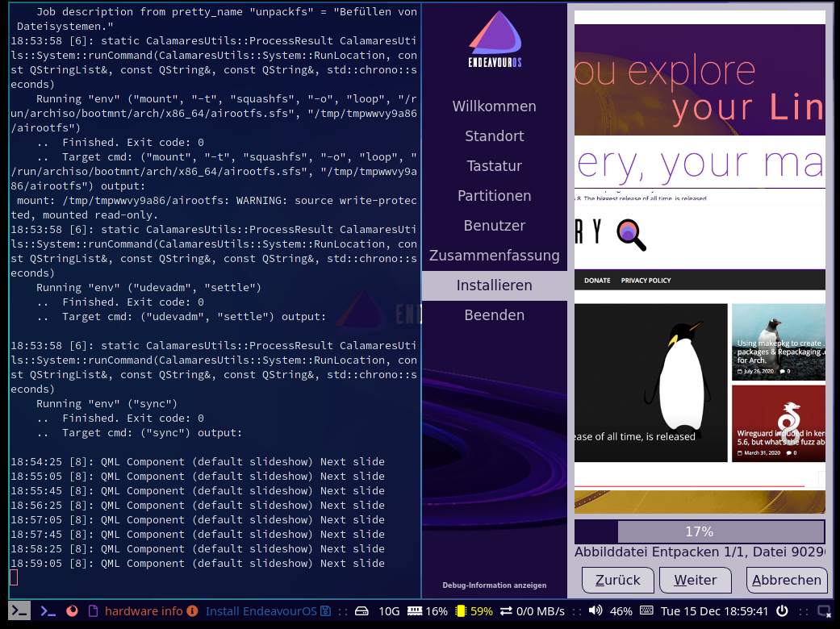Click the power icon in the taskbar

(782, 610)
